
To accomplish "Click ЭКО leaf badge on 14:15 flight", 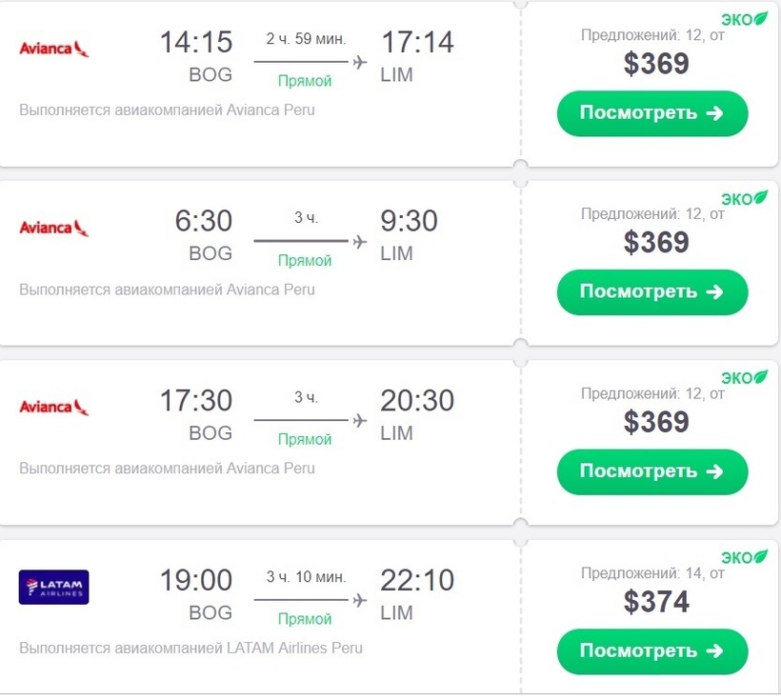I will [x=745, y=19].
